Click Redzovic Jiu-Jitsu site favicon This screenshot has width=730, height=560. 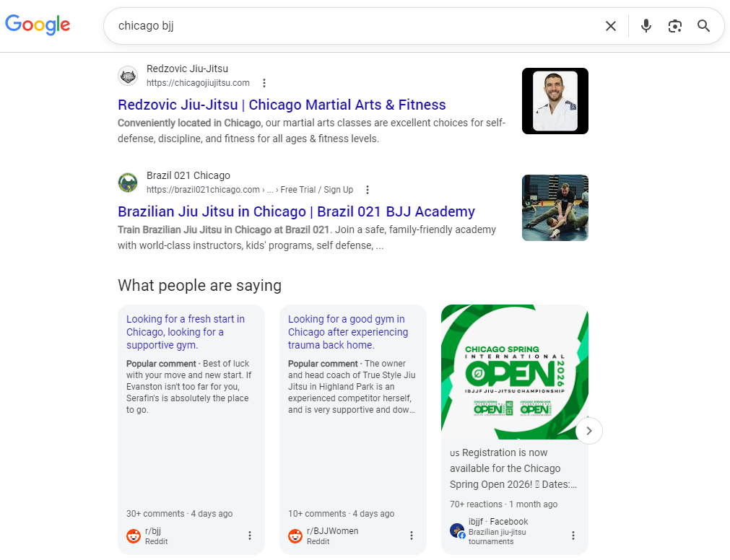coord(128,76)
